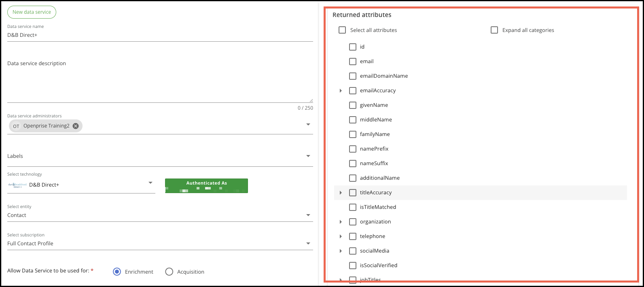The image size is (644, 287).
Task: Click the isSocialVerified attribute label
Action: pos(379,266)
